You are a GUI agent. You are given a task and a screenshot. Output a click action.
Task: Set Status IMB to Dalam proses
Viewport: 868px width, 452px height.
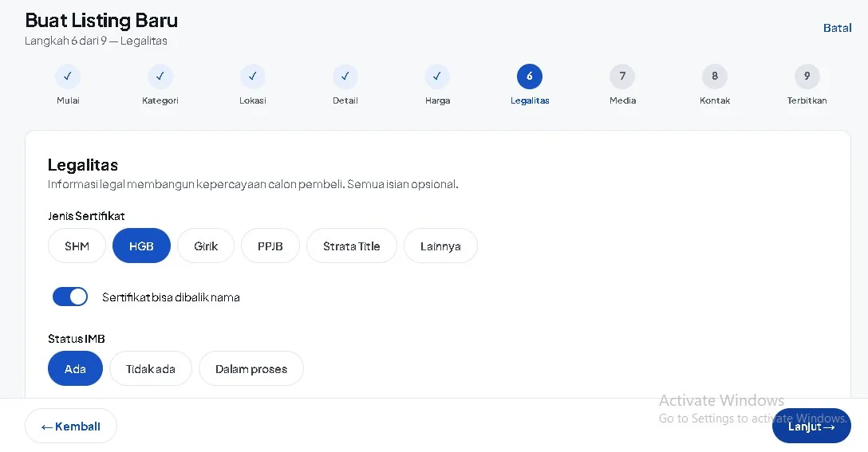tap(251, 368)
